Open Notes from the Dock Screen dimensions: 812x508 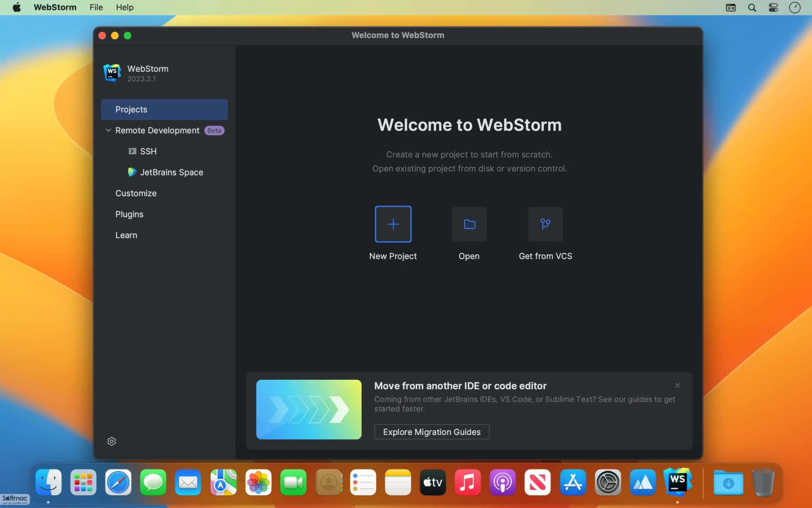(398, 482)
